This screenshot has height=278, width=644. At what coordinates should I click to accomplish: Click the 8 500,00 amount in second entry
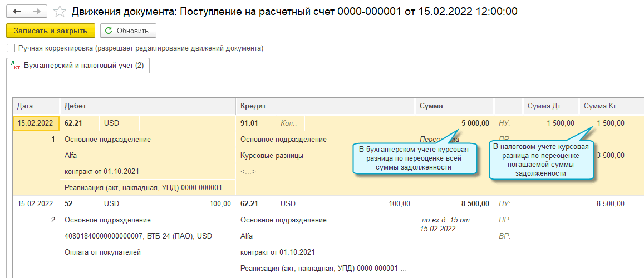tap(475, 203)
